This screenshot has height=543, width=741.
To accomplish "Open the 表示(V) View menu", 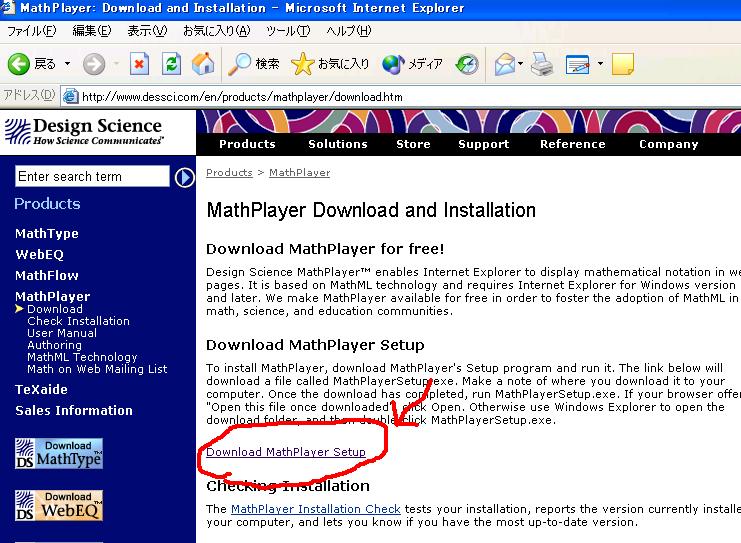I will (147, 31).
